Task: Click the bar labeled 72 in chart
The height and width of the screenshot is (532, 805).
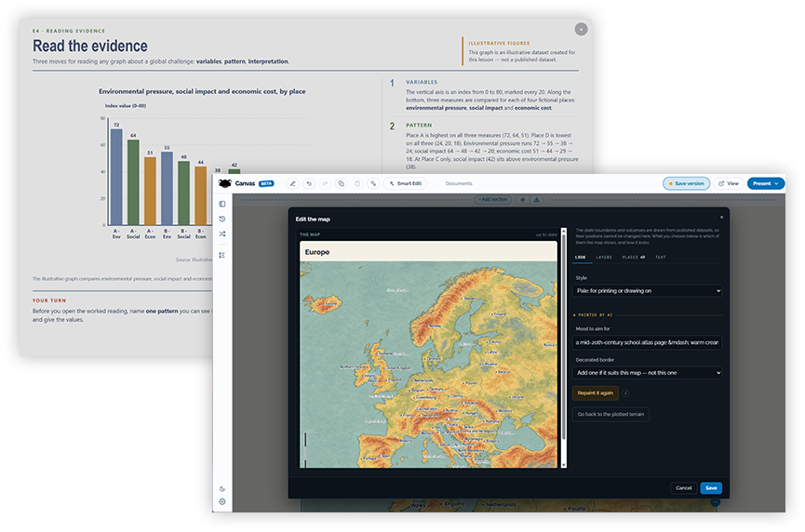Action: (x=116, y=177)
